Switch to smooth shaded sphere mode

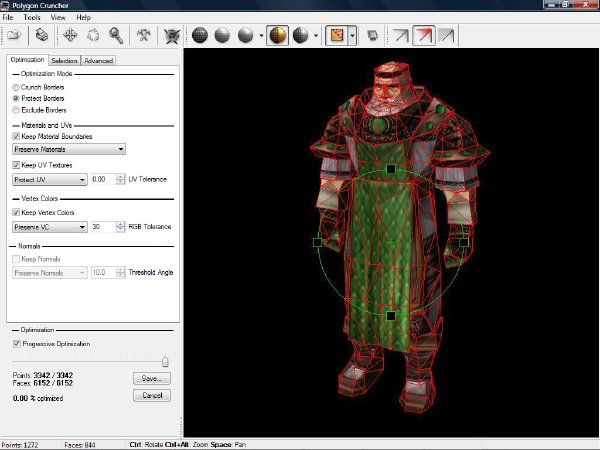[245, 35]
